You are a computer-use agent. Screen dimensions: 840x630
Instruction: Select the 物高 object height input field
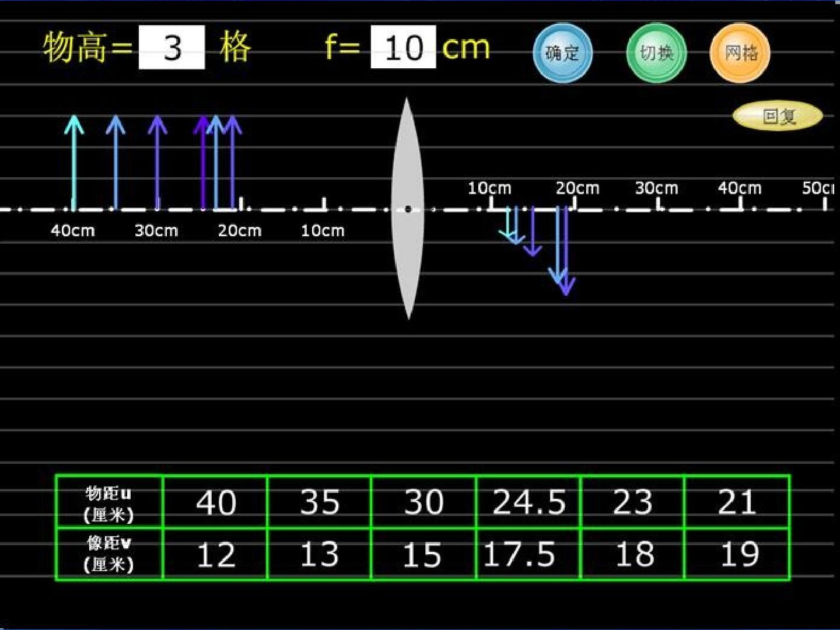[x=172, y=47]
